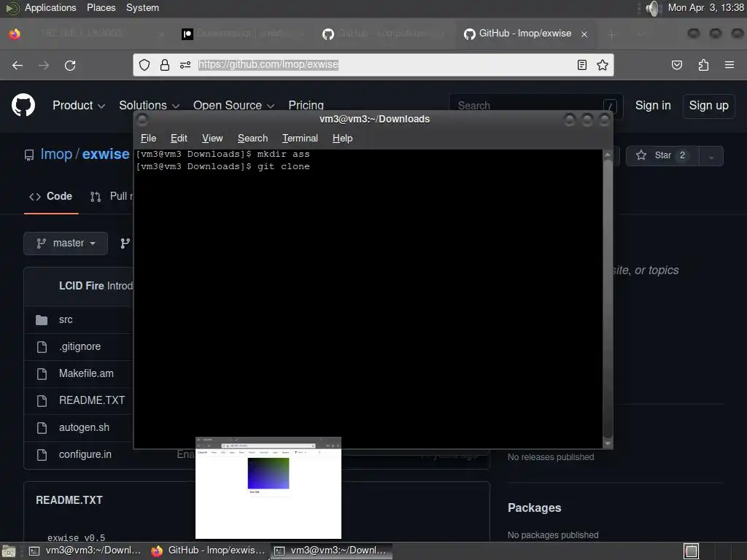Open README.TXT file link
This screenshot has height=560, width=747.
point(91,400)
